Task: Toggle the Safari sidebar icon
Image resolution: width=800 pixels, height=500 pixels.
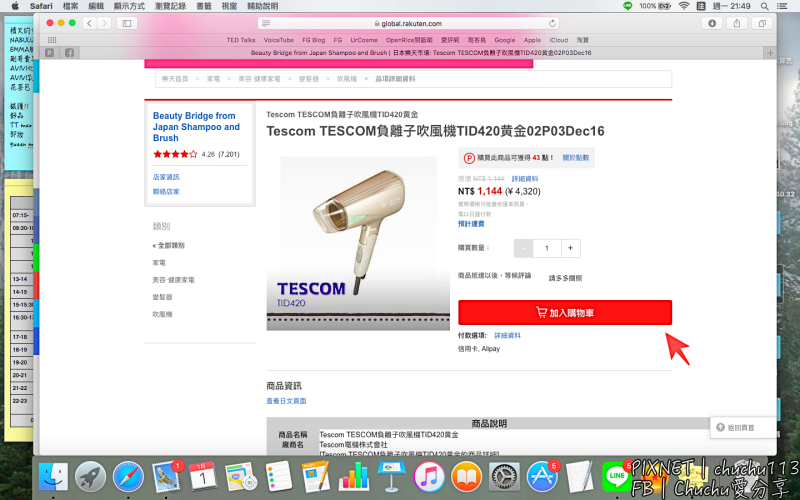Action: pyautogui.click(x=127, y=23)
